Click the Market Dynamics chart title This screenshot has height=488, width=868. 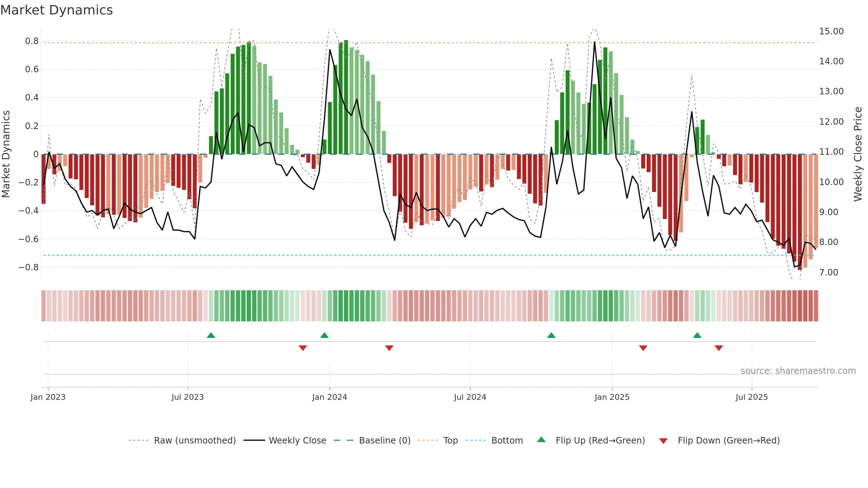(56, 10)
